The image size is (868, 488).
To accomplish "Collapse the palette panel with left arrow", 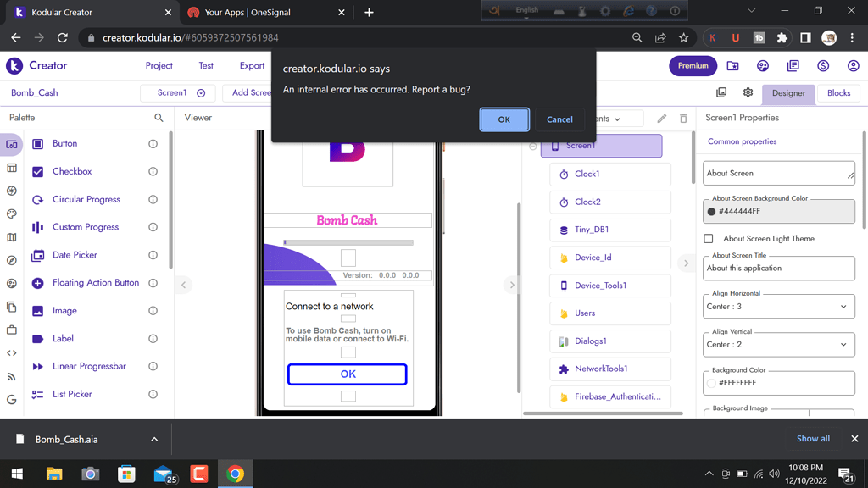I will click(183, 285).
